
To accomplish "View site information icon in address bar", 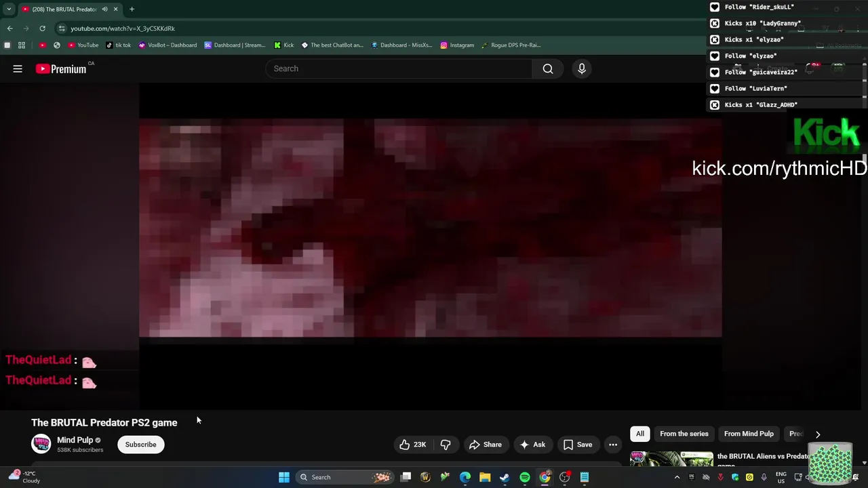I will point(62,28).
